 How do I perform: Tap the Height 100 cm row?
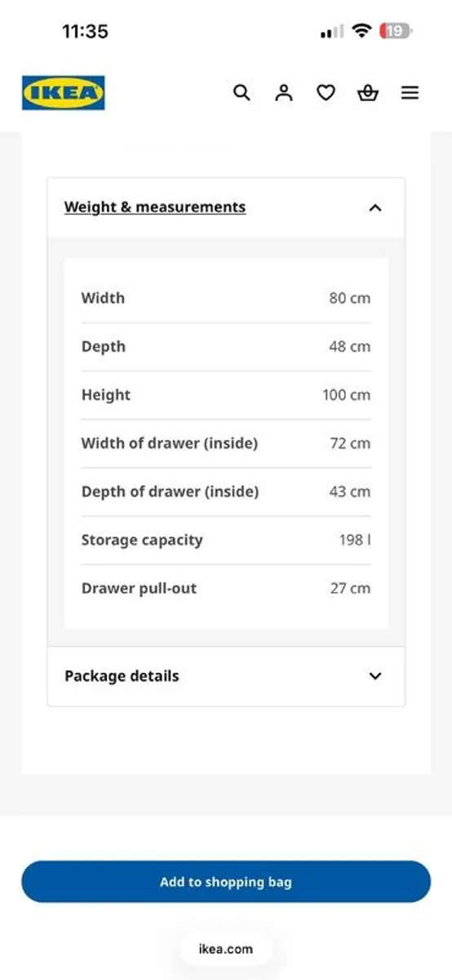click(226, 394)
